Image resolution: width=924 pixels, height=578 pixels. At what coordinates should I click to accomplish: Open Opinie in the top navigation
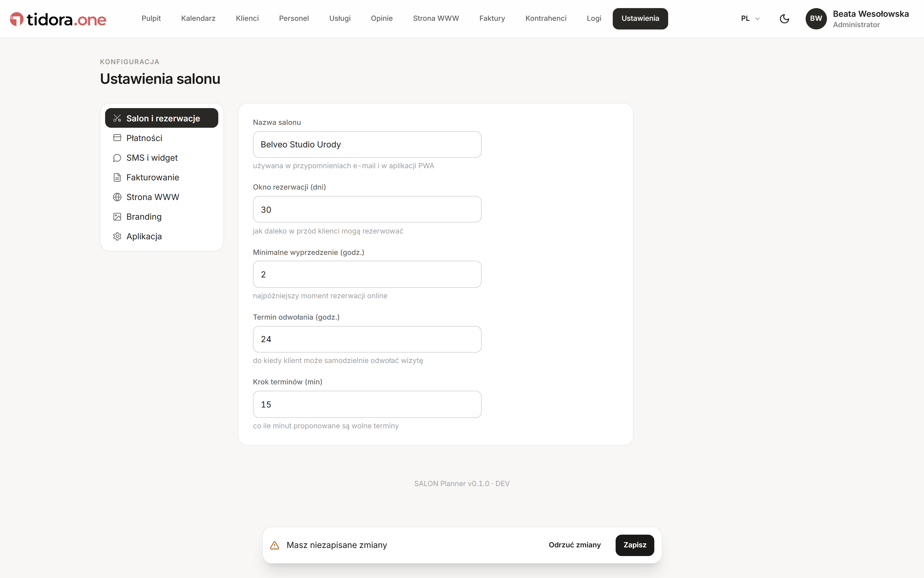point(381,18)
